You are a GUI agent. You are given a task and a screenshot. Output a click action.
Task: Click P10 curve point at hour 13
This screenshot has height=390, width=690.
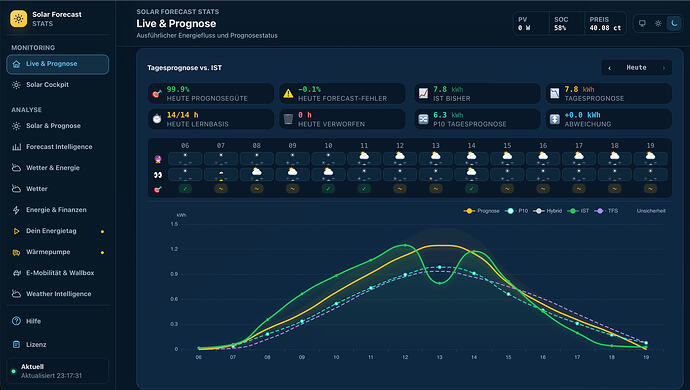point(439,267)
